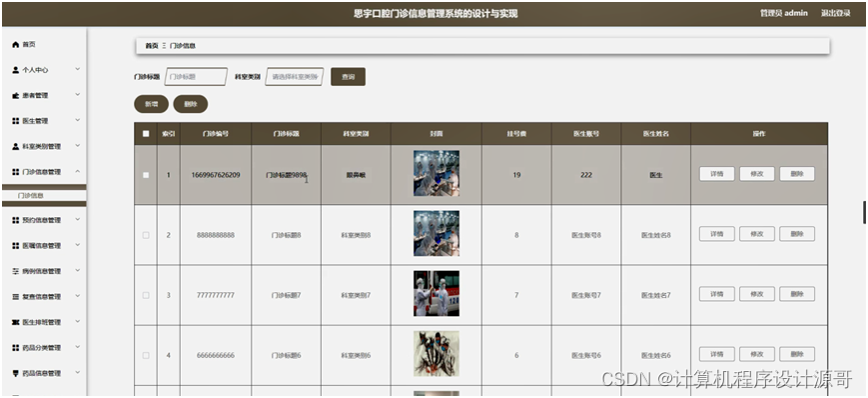Click the 新增 add button
Image resolution: width=868 pixels, height=398 pixels.
click(x=151, y=104)
